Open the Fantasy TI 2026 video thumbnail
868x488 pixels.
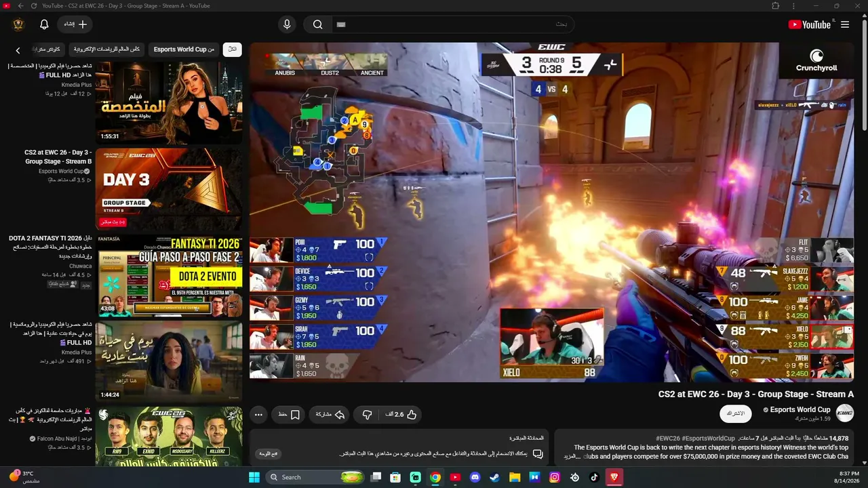(x=169, y=276)
